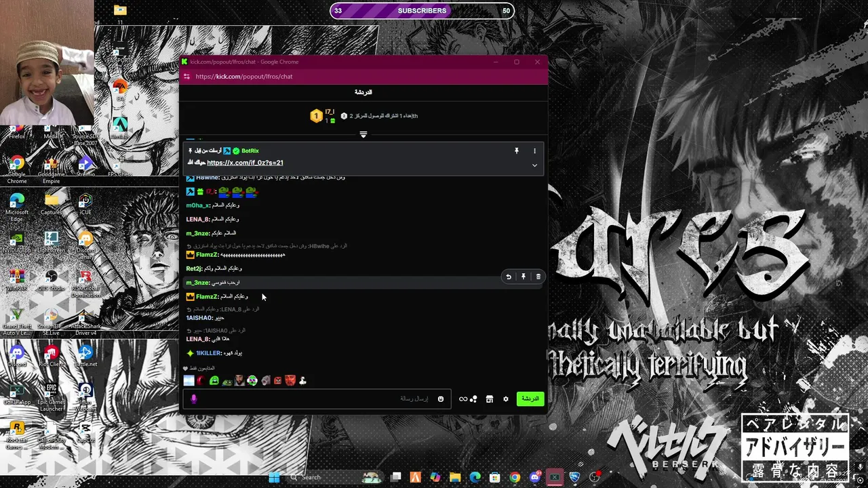Open the channel points infinity icon
868x488 pixels.
[464, 399]
